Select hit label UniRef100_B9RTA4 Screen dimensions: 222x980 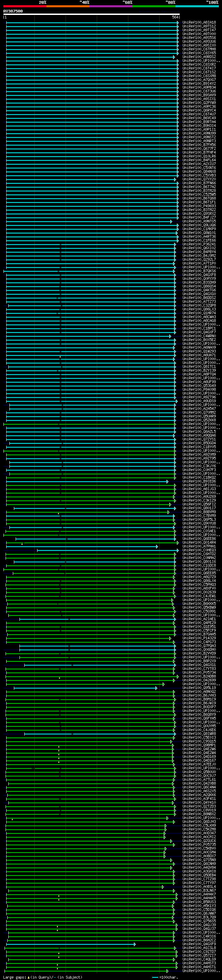(x=199, y=122)
